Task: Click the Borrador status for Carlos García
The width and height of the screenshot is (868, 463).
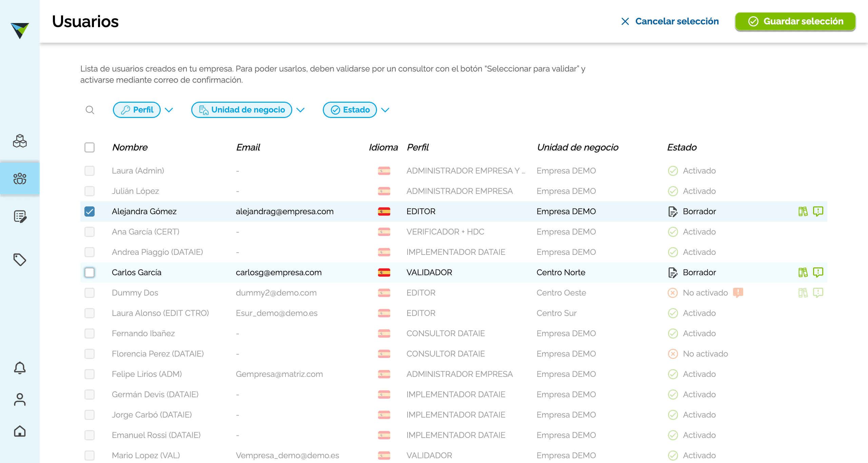Action: tap(692, 273)
